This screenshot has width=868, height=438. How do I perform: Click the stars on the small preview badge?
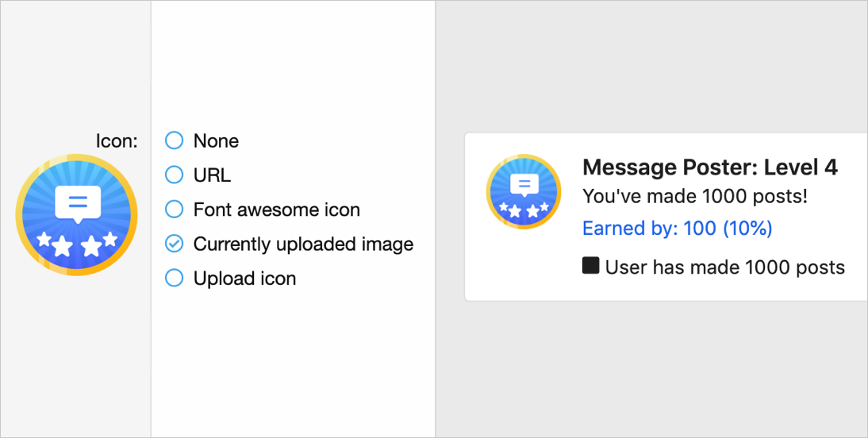[x=524, y=209]
